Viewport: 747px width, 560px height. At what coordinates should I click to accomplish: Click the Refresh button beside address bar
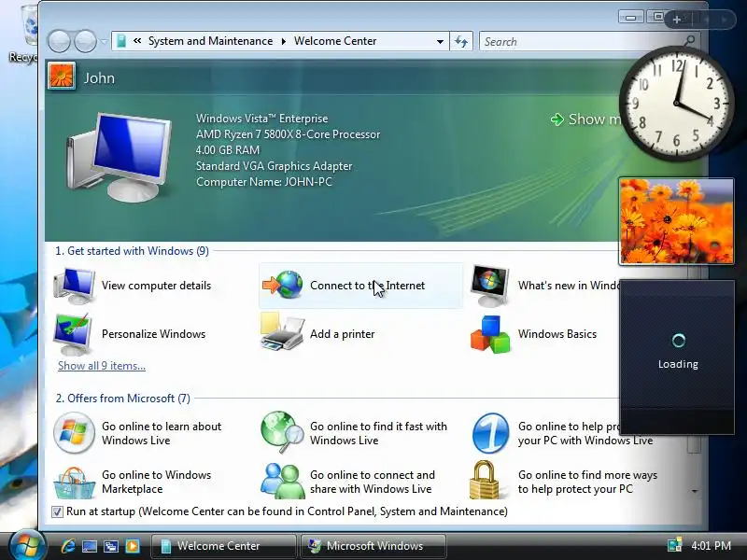point(461,41)
